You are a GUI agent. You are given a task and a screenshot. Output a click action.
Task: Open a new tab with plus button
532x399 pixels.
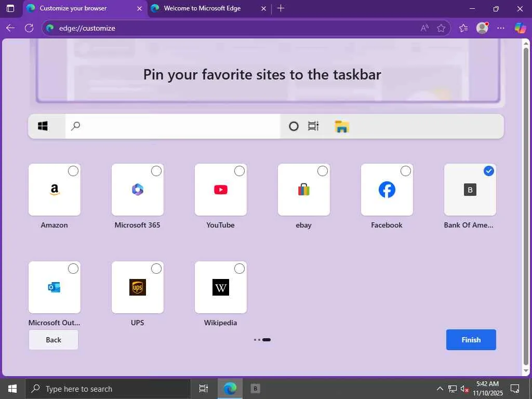point(281,8)
